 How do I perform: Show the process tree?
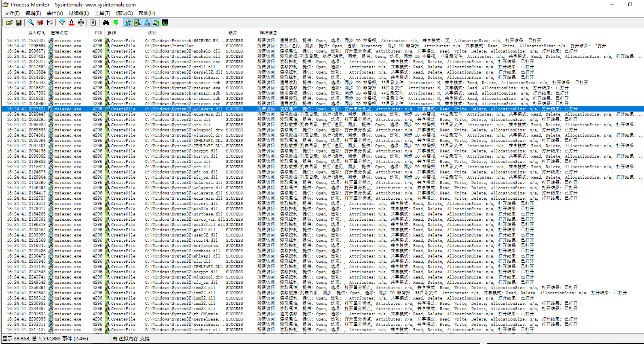(x=93, y=23)
